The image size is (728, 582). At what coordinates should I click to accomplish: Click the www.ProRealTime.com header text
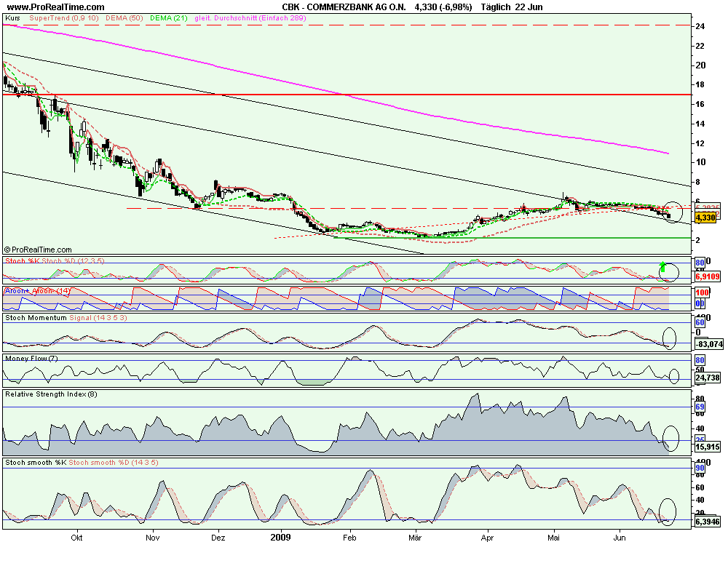pyautogui.click(x=56, y=7)
